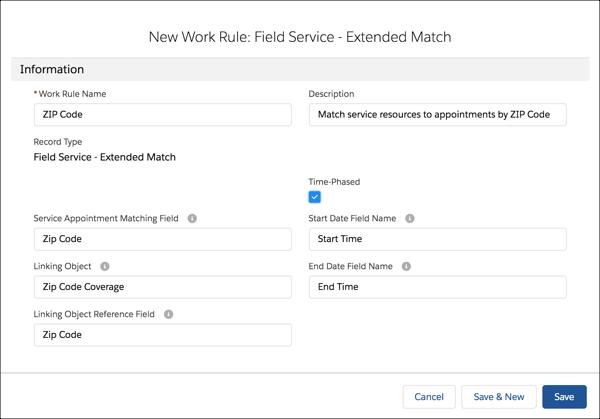
Task: Cancel the new work rule dialog
Action: [x=429, y=397]
